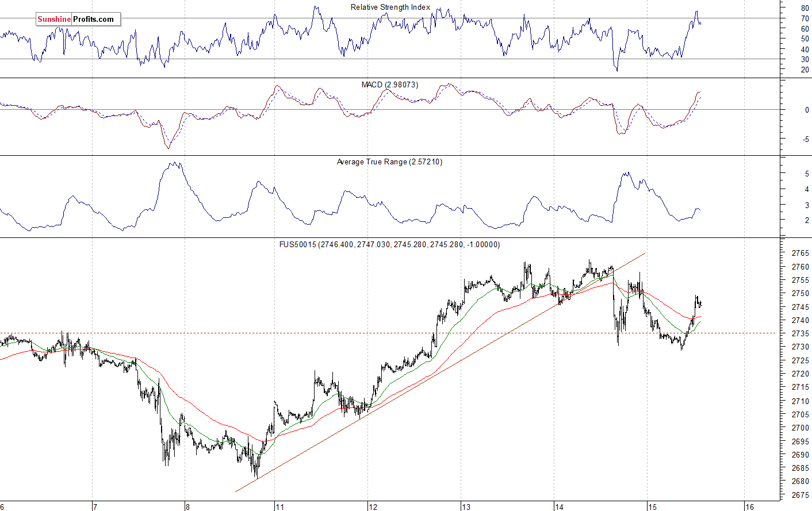Click the FUS50015 price chart title
This screenshot has height=511, width=812.
(x=389, y=244)
